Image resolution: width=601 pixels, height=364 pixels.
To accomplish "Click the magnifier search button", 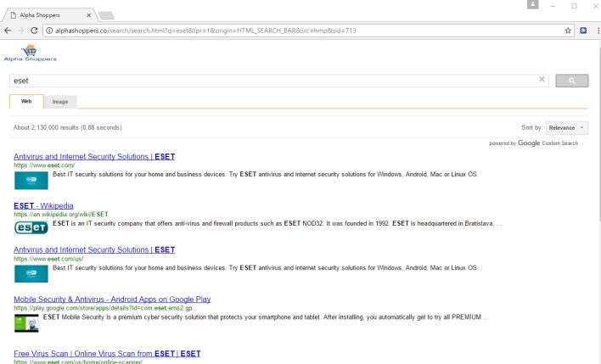I will [x=571, y=81].
